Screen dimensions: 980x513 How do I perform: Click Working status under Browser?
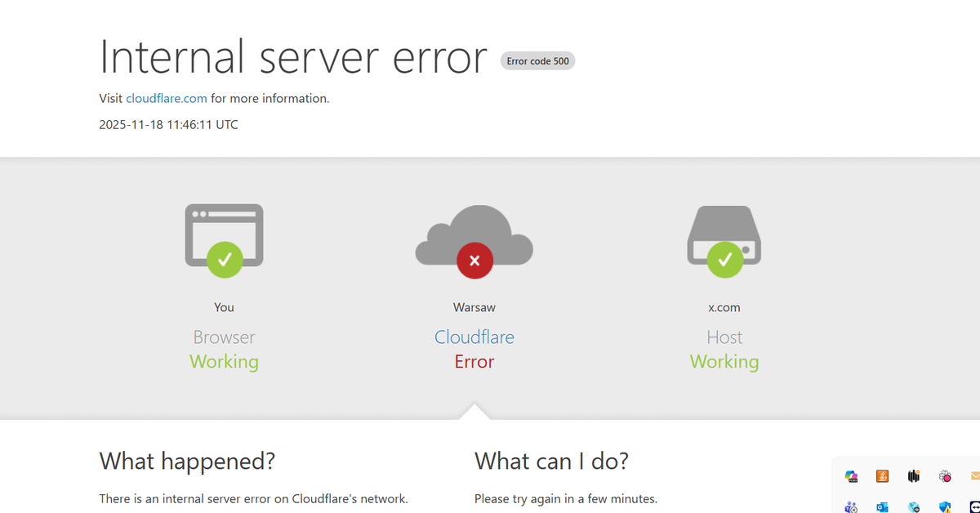tap(224, 362)
